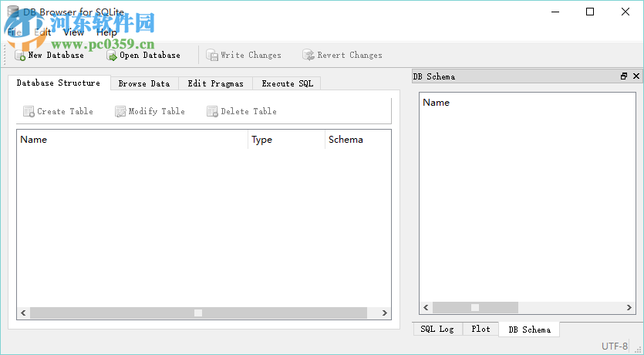The height and width of the screenshot is (355, 644).
Task: Click the structure list horizontal scrollbar thumb
Action: (x=198, y=313)
